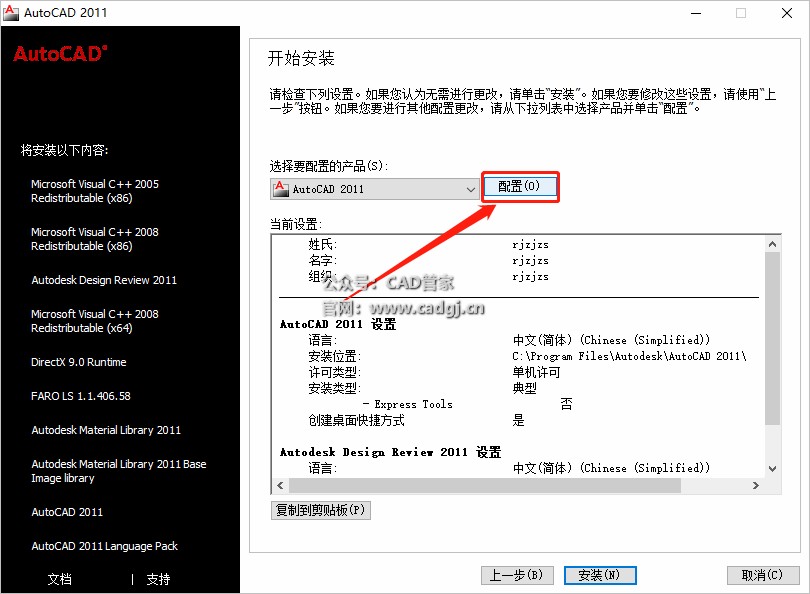
Task: Click the '典型' installation type value
Action: (x=524, y=388)
